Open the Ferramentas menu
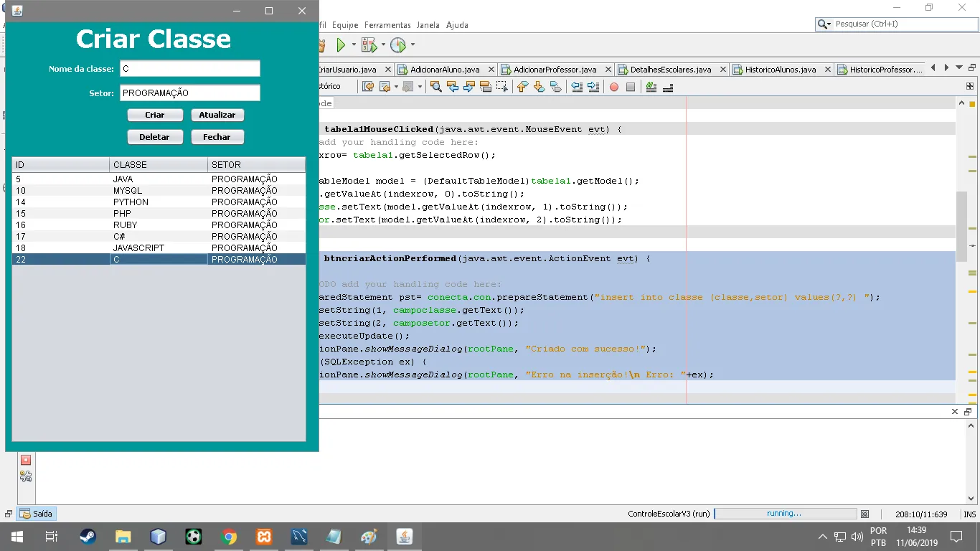 387,24
